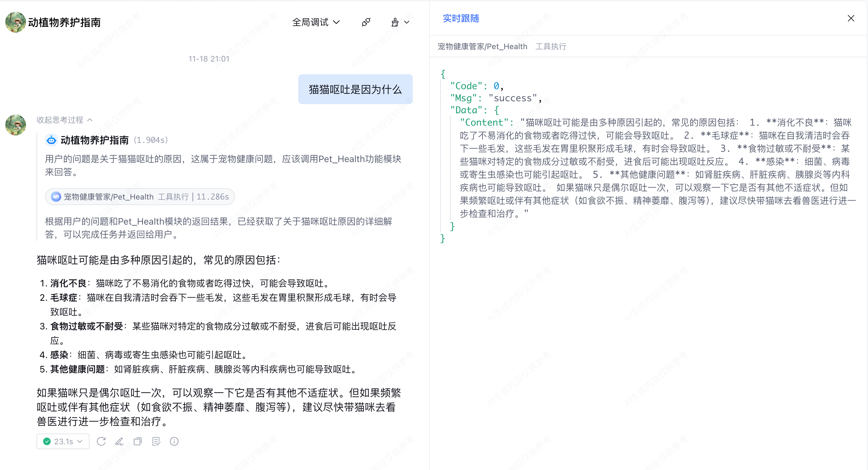868x470 pixels.
Task: Click the 工具执行 label in the right panel
Action: tap(551, 47)
